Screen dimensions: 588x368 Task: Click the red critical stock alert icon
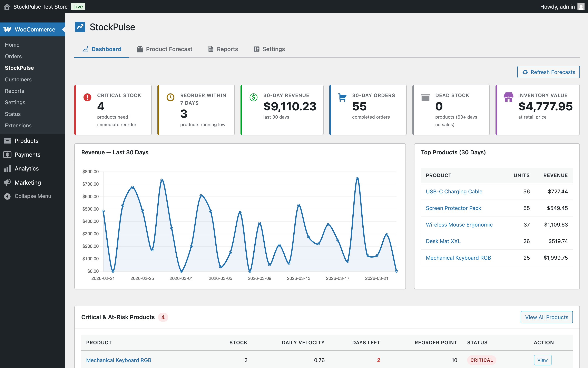point(87,97)
